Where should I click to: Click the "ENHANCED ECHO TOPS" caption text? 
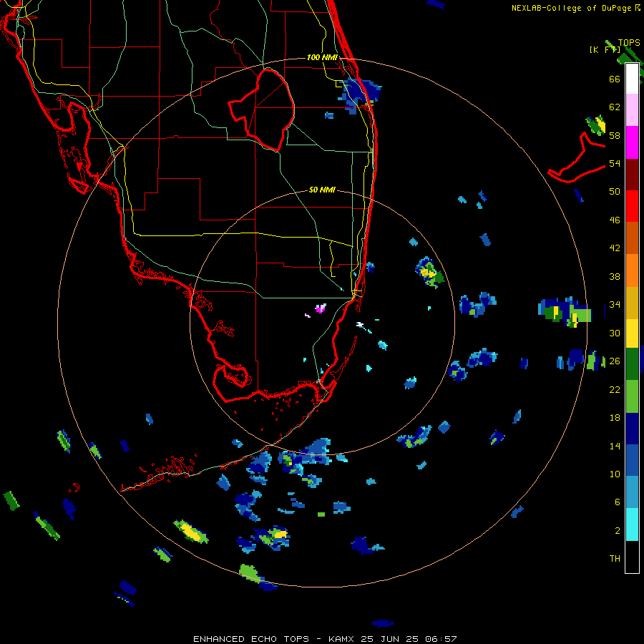251,639
